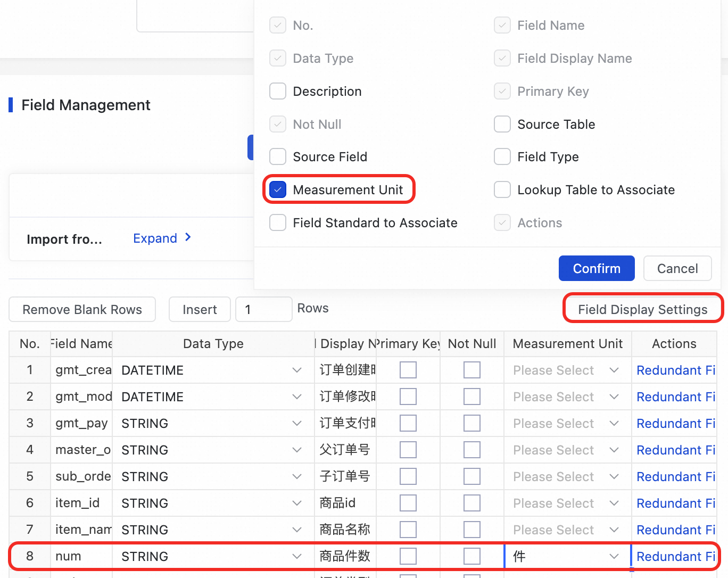
Task: Toggle Primary Key checkbox for num row
Action: (408, 556)
